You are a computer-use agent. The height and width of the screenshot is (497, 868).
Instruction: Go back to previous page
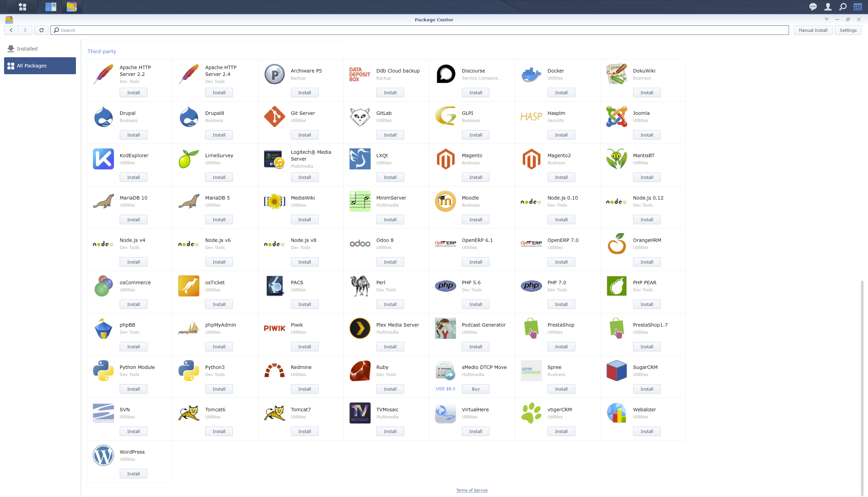pyautogui.click(x=11, y=30)
